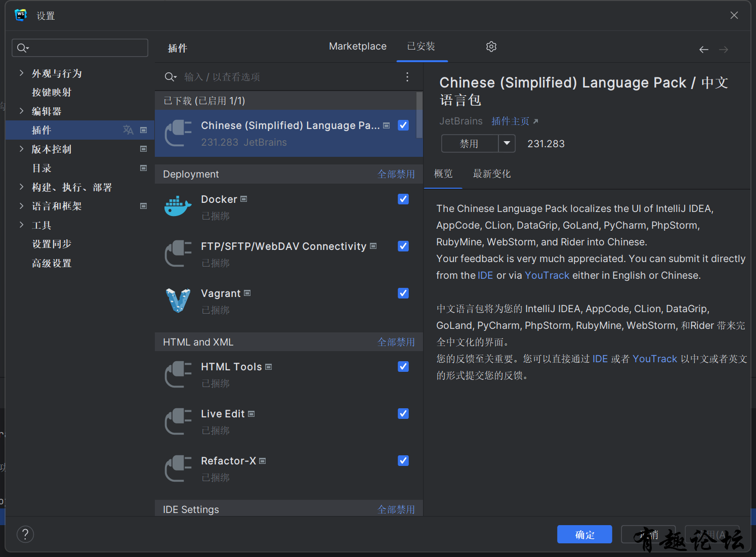The width and height of the screenshot is (756, 557).
Task: Go back with the left arrow icon
Action: click(704, 50)
